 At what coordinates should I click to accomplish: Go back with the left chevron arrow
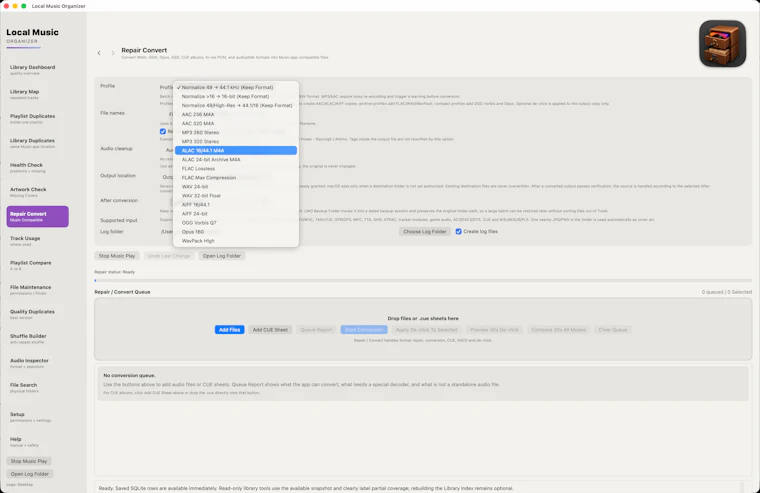click(x=99, y=53)
